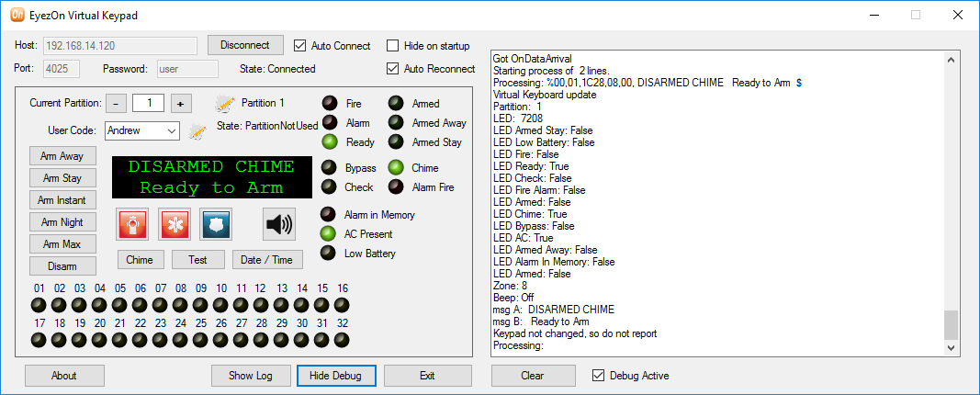
Task: Click the Chime button
Action: click(x=140, y=259)
